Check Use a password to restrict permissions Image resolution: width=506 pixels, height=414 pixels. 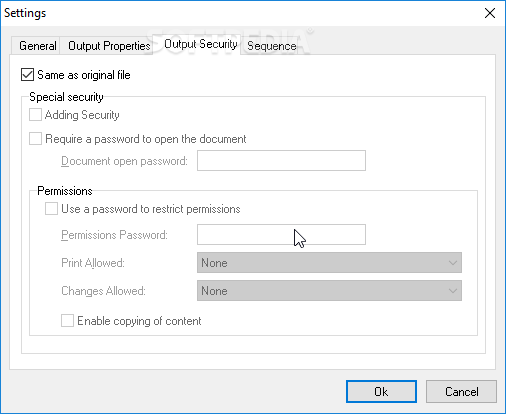coord(51,209)
